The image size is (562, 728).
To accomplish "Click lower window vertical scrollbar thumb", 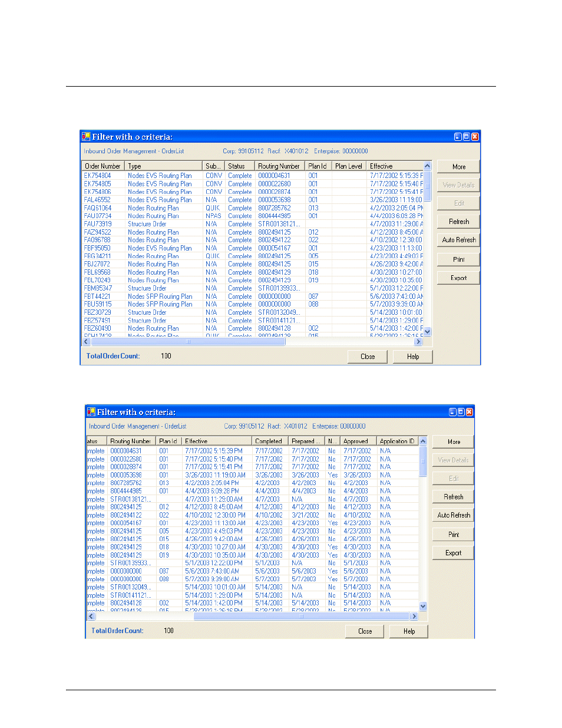I will (x=422, y=462).
